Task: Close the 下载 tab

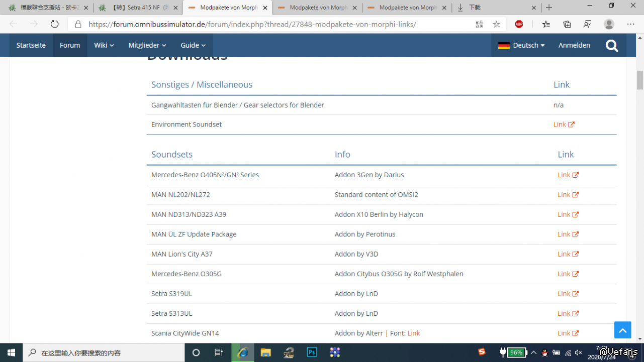Action: [534, 8]
